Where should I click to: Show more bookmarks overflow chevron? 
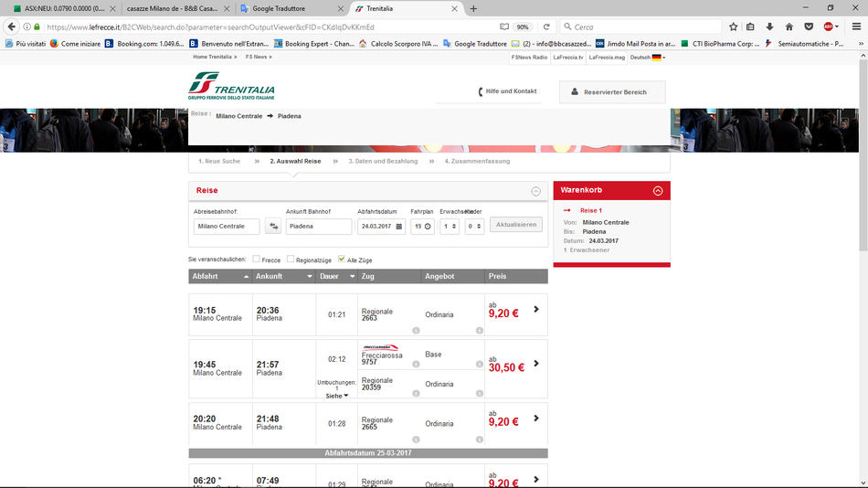[861, 43]
